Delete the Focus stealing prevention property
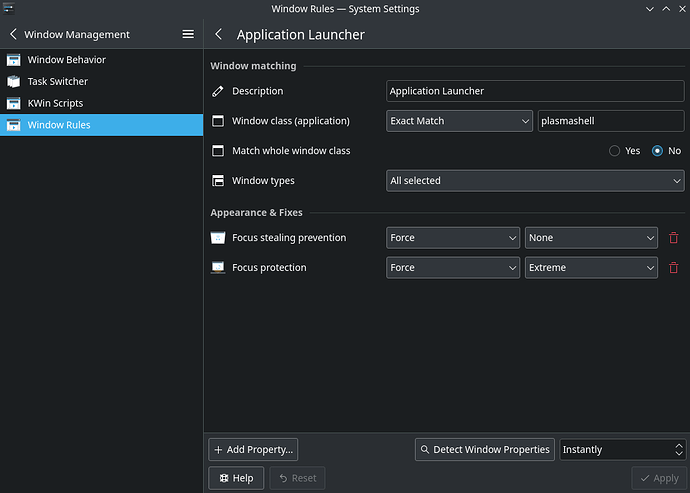The height and width of the screenshot is (493, 690). 673,238
